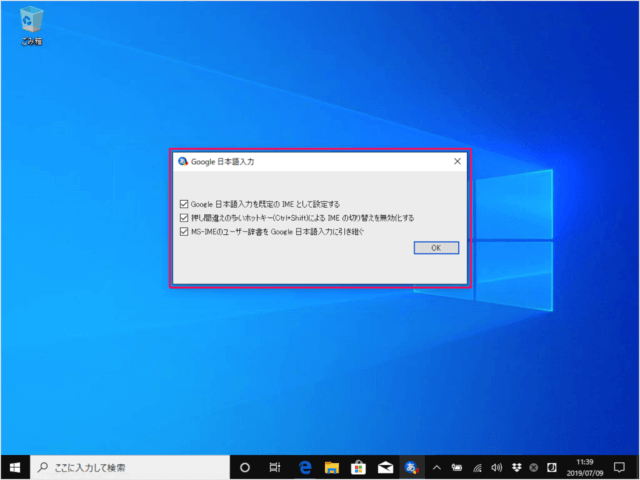Open Cortana from the taskbar circle icon

(x=244, y=467)
